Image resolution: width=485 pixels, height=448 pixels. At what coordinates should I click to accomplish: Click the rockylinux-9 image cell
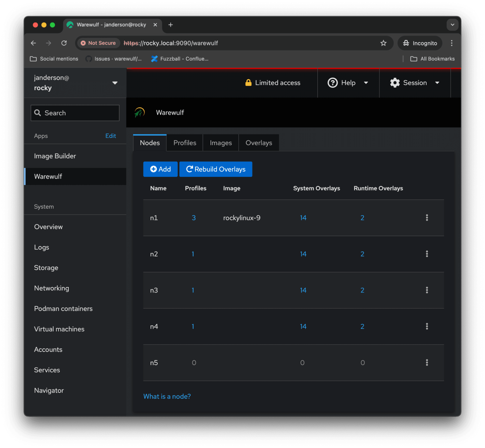click(x=242, y=218)
